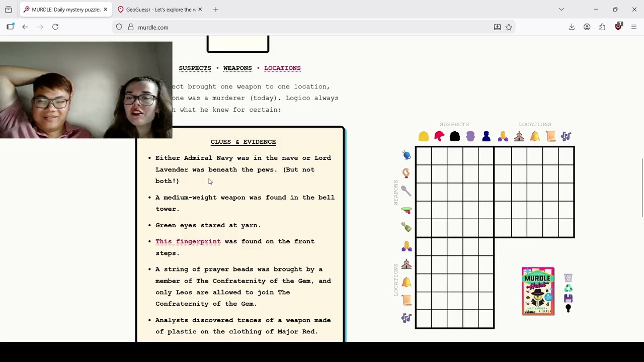Go back to the previous page

tap(25, 27)
